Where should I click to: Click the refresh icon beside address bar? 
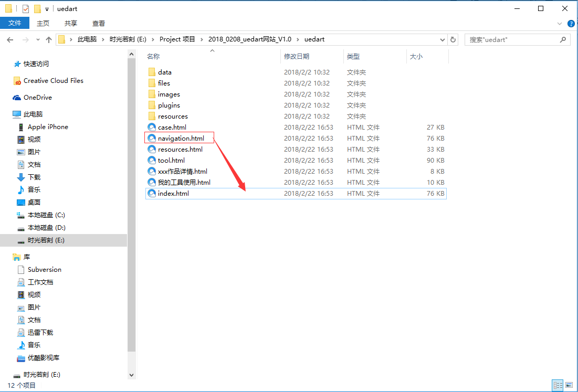(x=453, y=39)
